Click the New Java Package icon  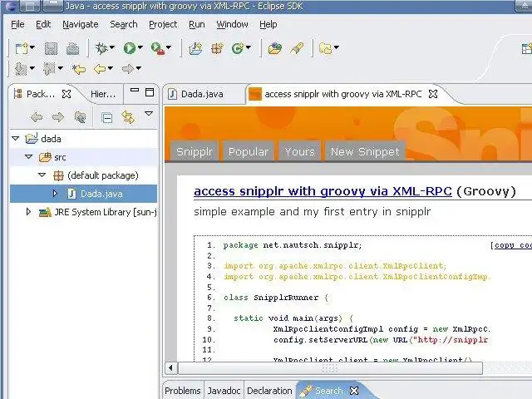(217, 48)
